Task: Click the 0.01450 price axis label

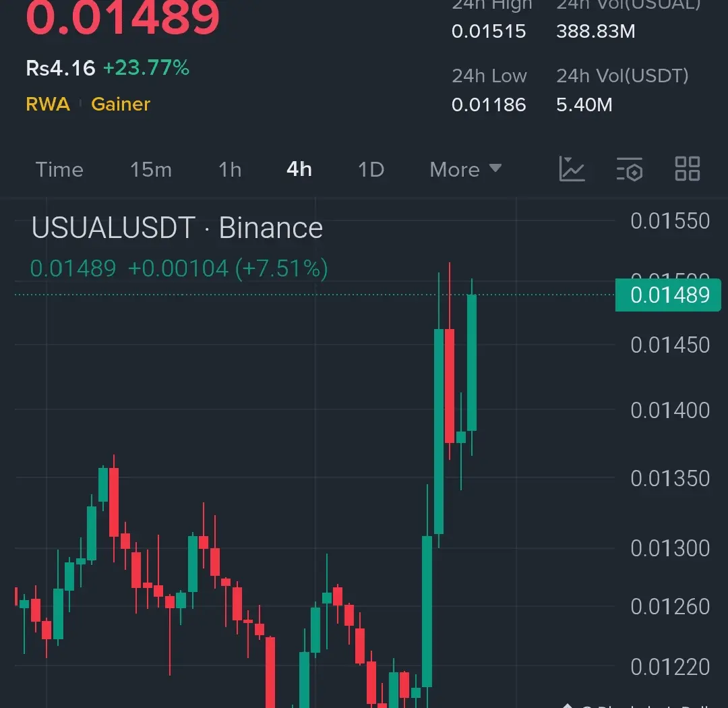Action: (x=670, y=345)
